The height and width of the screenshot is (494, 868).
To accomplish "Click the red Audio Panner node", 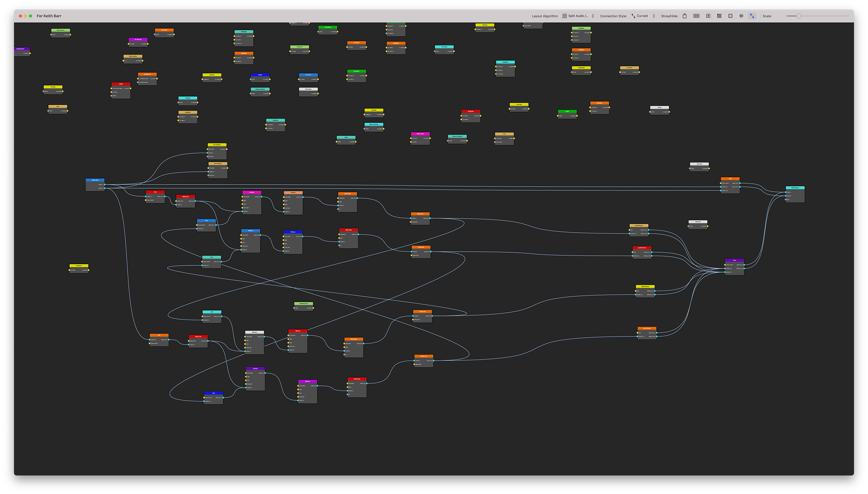I will pyautogui.click(x=642, y=248).
